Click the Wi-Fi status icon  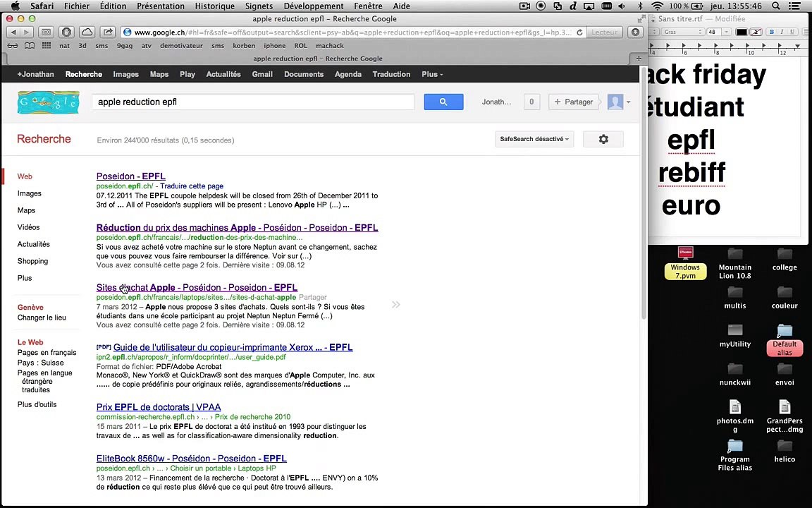click(657, 6)
